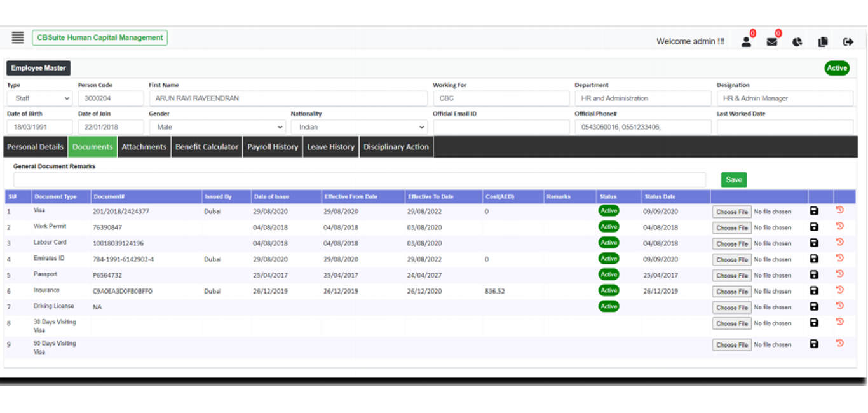Image resolution: width=868 pixels, height=413 pixels.
Task: Save the 30 Days Visiting Visa row
Action: 814,322
